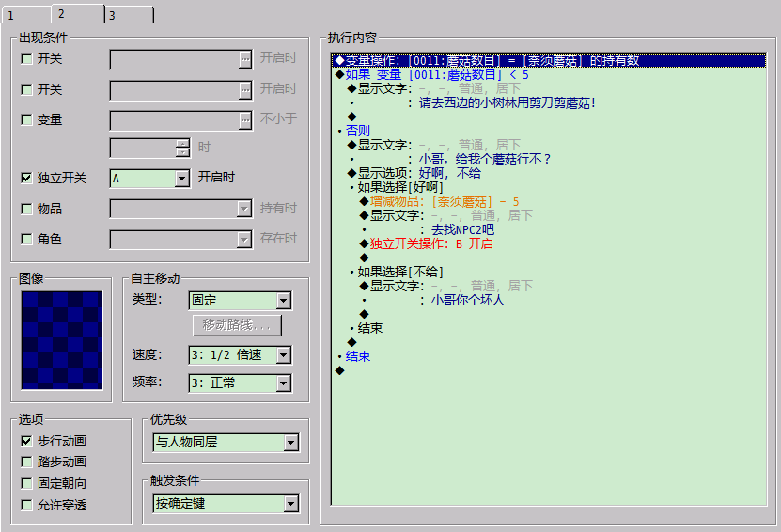The image size is (781, 532).
Task: Switch to event page tab 1
Action: [26, 15]
